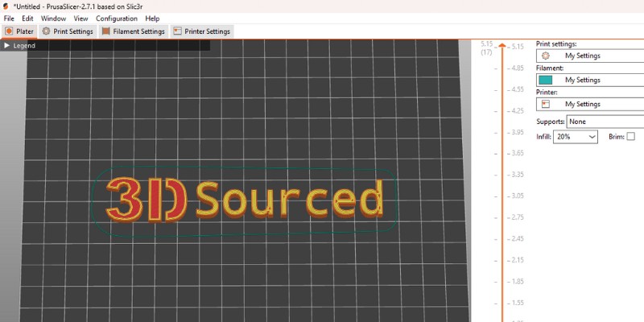Open the Configuration menu
Screen dimensions: 644x322
(117, 18)
